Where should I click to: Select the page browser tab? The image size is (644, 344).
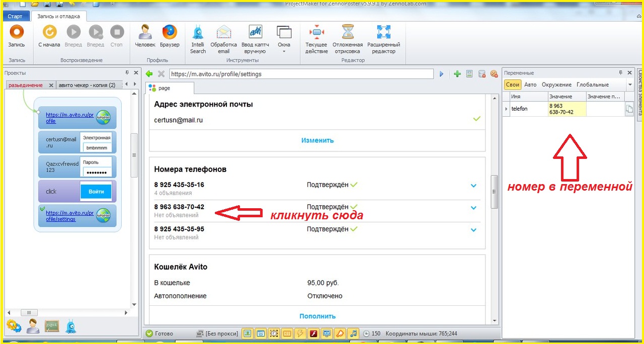point(169,88)
